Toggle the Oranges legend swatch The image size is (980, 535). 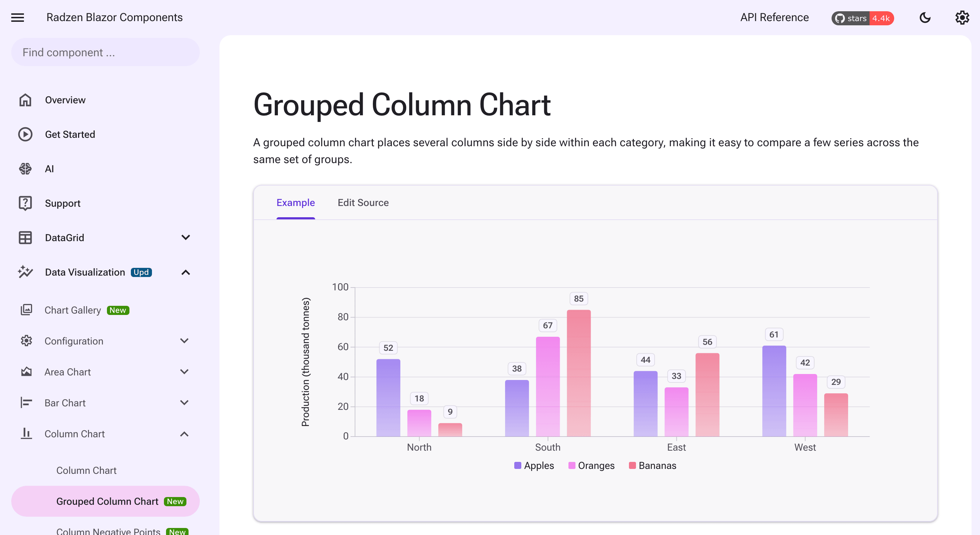click(571, 465)
